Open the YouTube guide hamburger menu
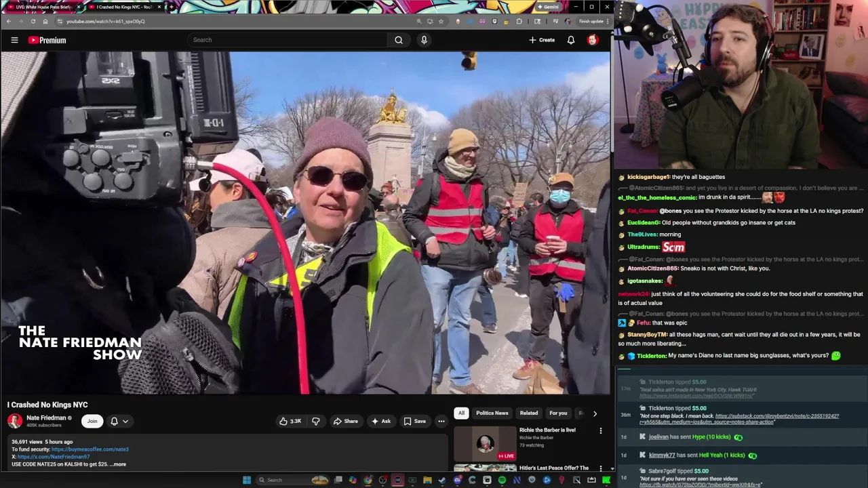Image resolution: width=868 pixels, height=488 pixels. tap(14, 40)
